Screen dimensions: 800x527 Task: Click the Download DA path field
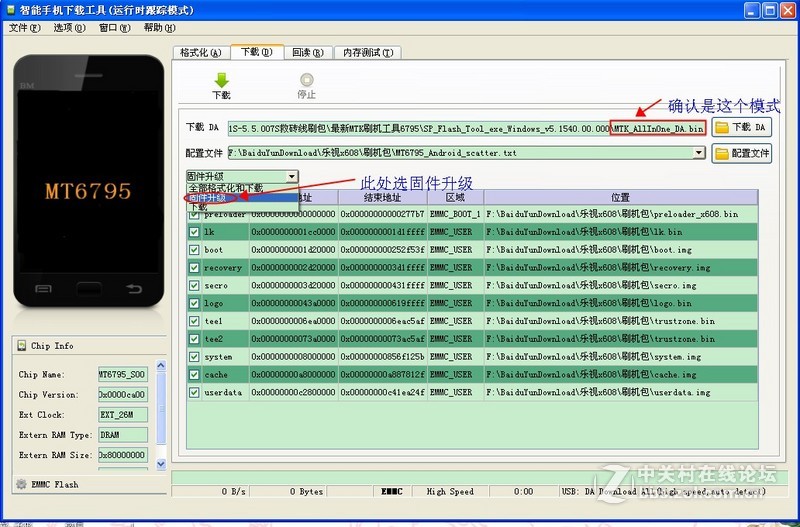click(x=466, y=128)
